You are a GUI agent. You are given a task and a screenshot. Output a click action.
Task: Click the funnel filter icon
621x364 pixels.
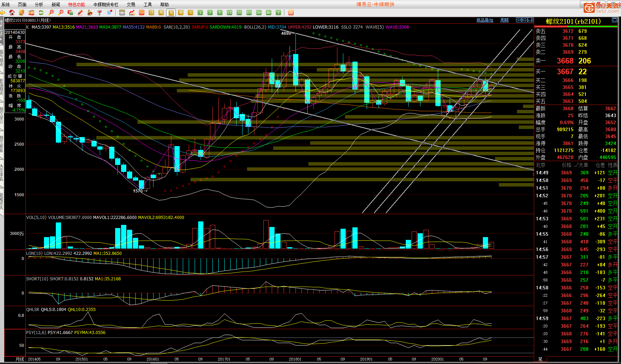click(x=100, y=13)
